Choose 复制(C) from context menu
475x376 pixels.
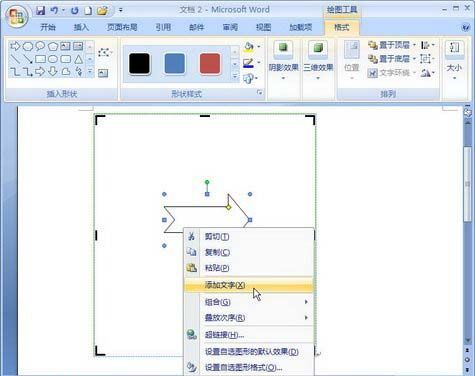tap(249, 252)
